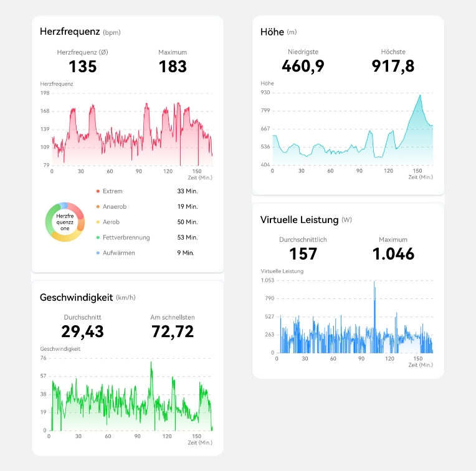
Task: Click the top speed value 72,72
Action: 173,331
